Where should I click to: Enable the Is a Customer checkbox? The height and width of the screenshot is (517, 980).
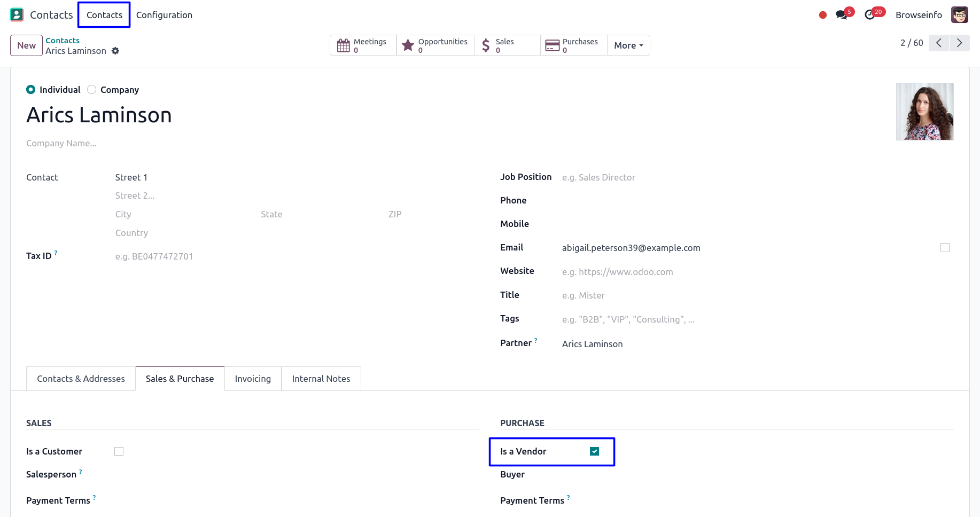(119, 451)
